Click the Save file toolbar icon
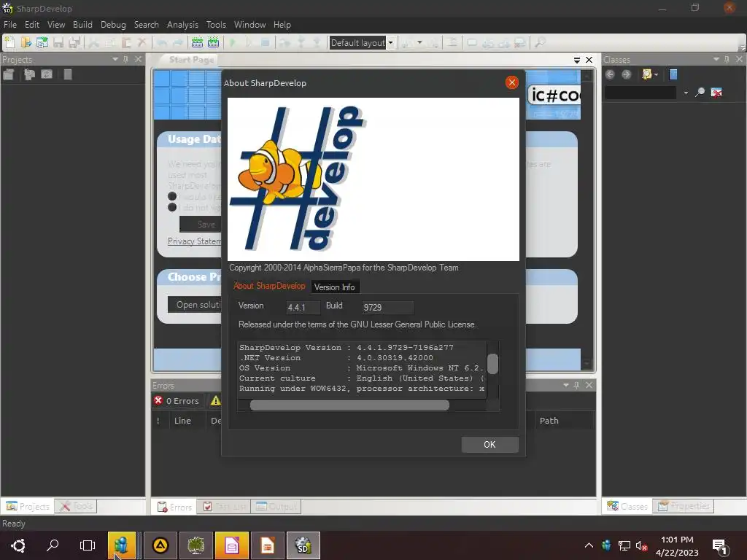Screen dimensions: 747x560 [58, 43]
